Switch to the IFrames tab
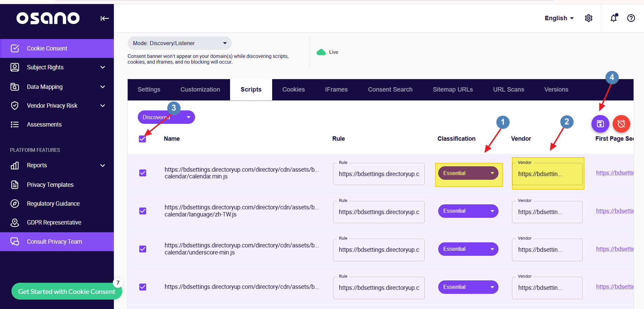Viewport: 644px width, 309px height. pyautogui.click(x=336, y=90)
